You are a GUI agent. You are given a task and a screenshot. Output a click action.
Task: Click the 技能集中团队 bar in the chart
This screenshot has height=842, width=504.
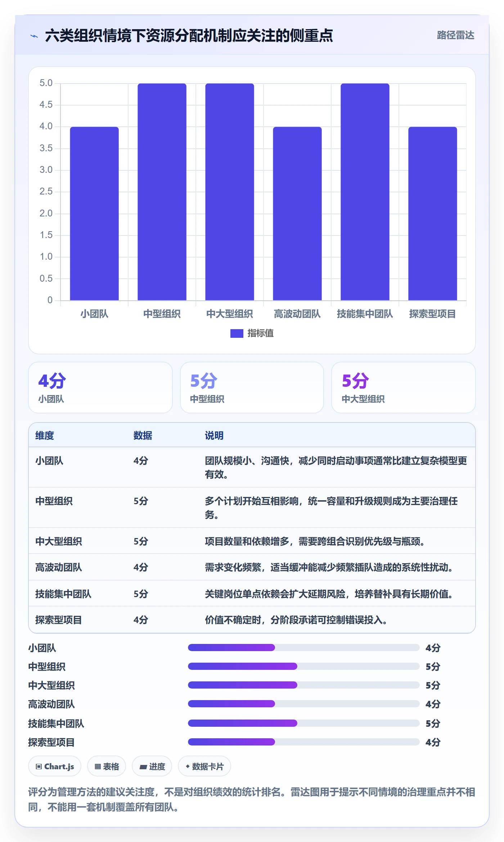(365, 192)
